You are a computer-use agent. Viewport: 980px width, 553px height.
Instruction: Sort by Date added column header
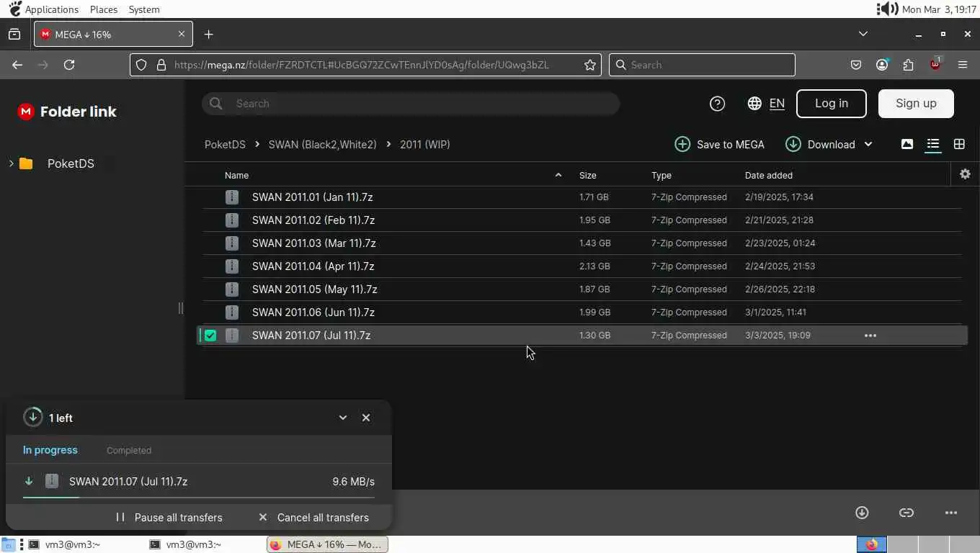769,175
